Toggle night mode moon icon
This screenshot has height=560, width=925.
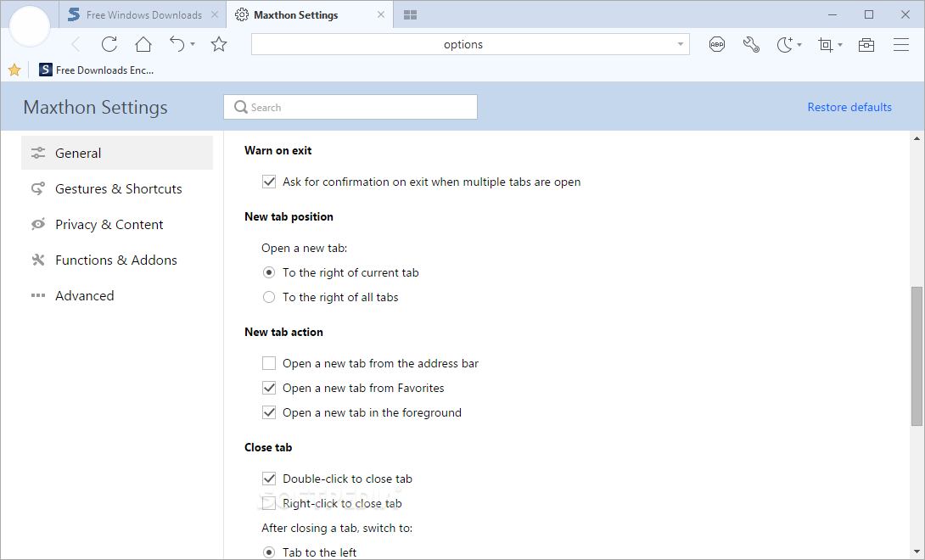coord(784,44)
